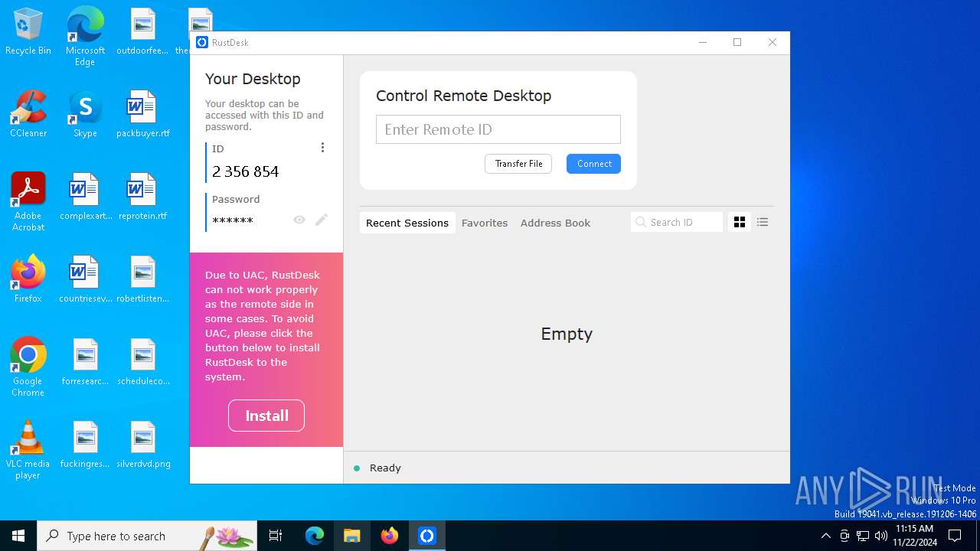Open Task View on the taskbar

(276, 536)
